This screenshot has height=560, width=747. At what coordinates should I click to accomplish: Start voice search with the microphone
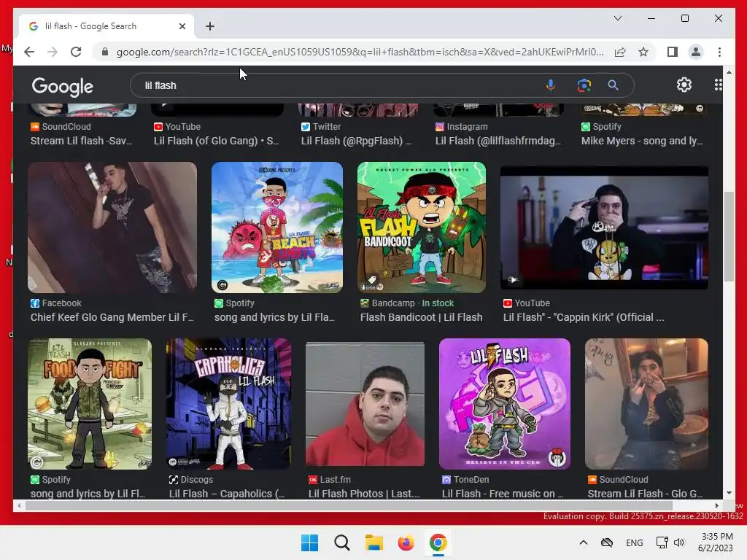tap(550, 85)
